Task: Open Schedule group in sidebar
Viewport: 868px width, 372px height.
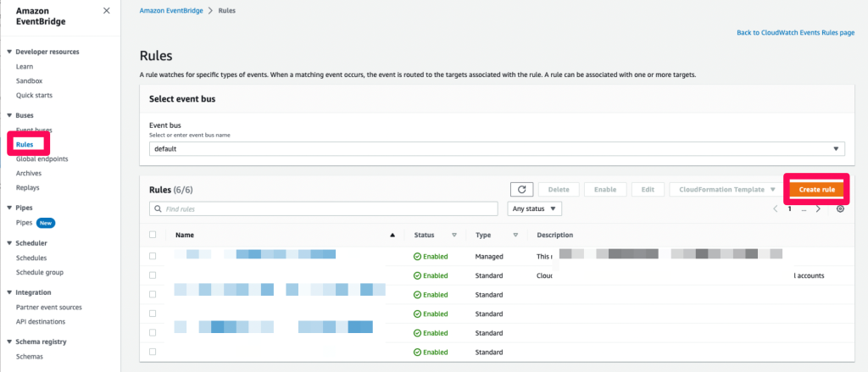Action: click(40, 272)
